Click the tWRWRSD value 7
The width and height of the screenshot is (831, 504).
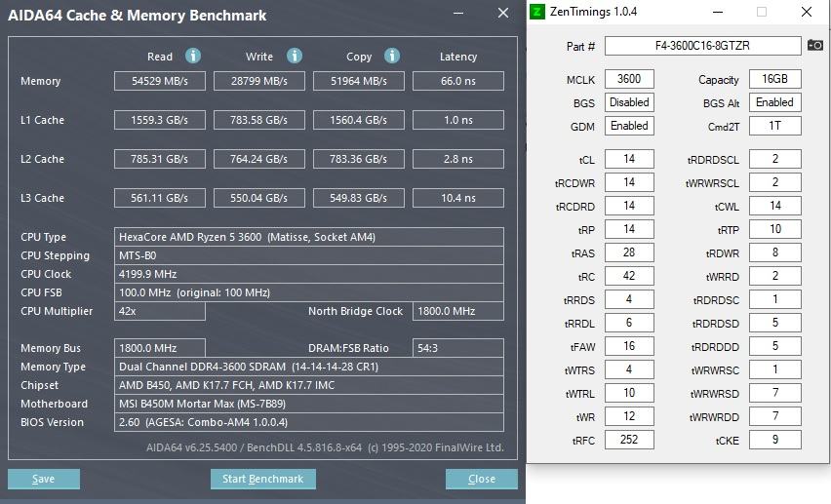tap(774, 393)
